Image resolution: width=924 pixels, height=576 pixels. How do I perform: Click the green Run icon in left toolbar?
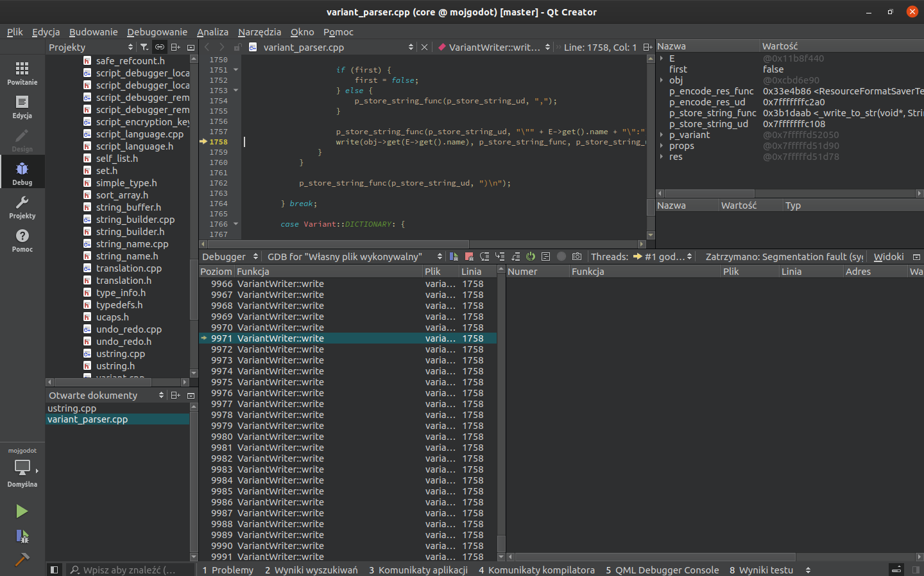click(22, 511)
